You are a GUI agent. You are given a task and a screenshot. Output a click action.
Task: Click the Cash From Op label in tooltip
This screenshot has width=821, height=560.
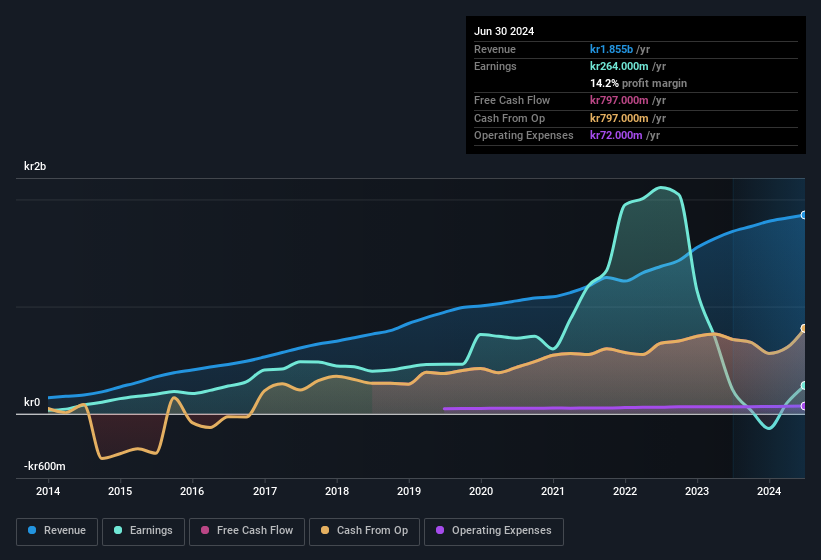point(509,118)
